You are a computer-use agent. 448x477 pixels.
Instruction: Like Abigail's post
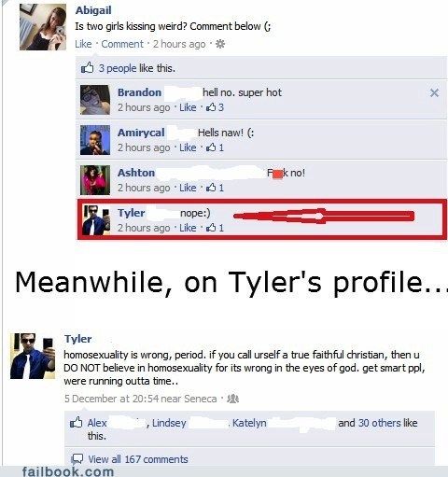(83, 44)
